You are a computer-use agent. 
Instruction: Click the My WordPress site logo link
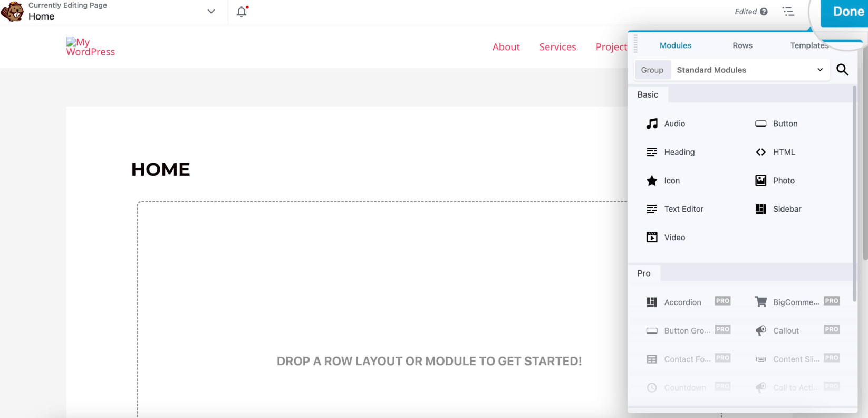[x=90, y=46]
